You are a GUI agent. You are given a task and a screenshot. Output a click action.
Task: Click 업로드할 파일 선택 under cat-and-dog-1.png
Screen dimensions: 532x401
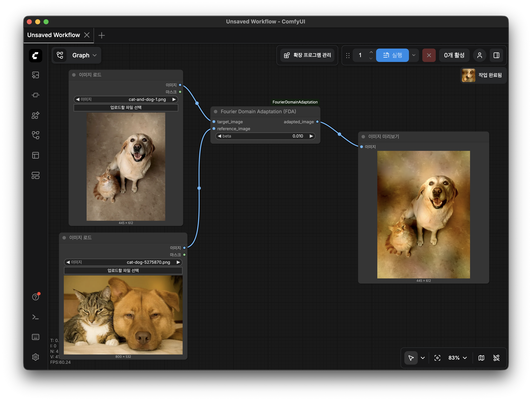[x=126, y=108]
